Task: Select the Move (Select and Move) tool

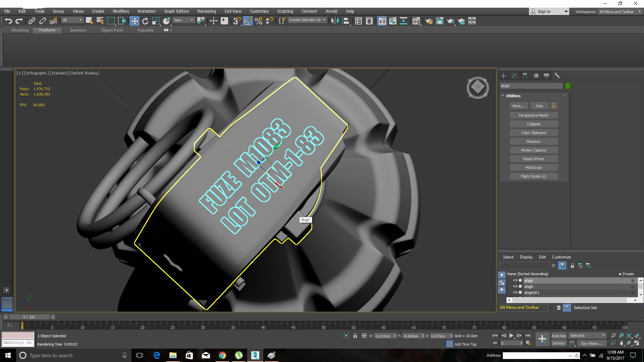Action: [x=134, y=21]
